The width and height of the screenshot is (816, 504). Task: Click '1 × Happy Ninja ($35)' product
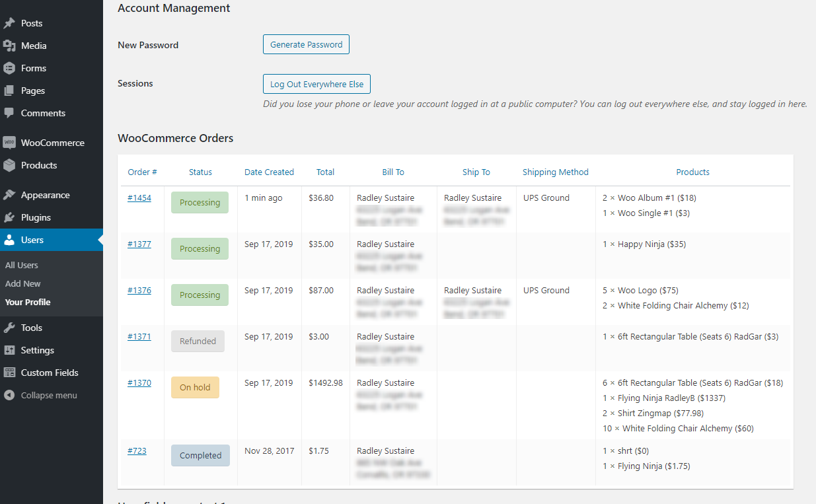pyautogui.click(x=644, y=244)
